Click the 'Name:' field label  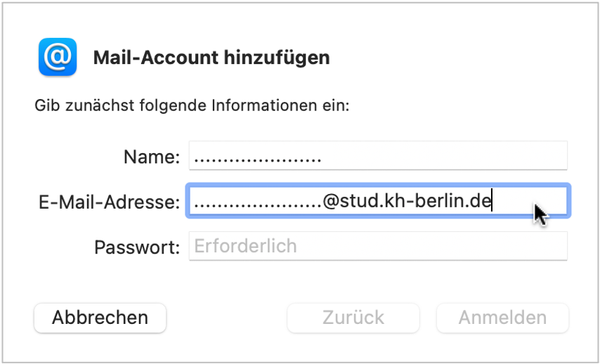pos(152,157)
